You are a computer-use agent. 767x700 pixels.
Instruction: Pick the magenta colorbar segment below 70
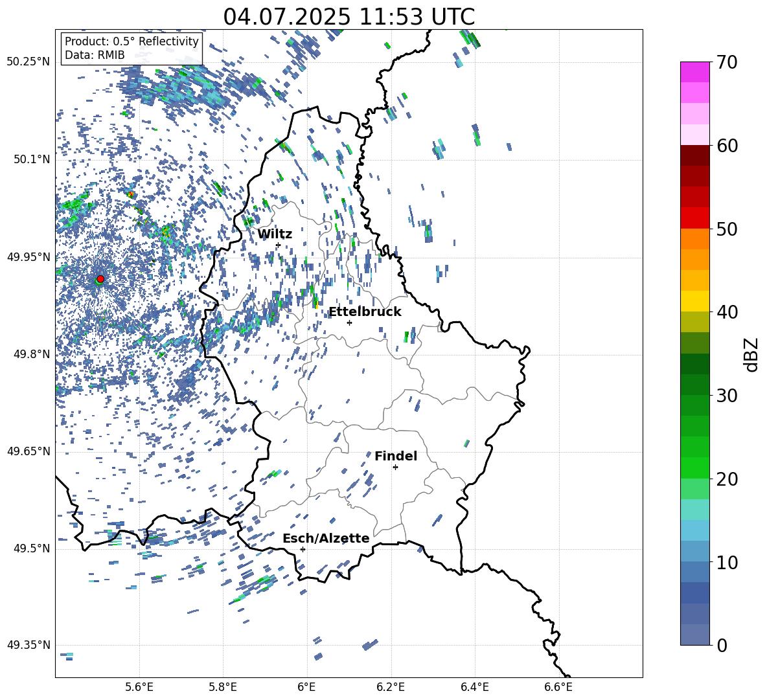pyautogui.click(x=694, y=73)
